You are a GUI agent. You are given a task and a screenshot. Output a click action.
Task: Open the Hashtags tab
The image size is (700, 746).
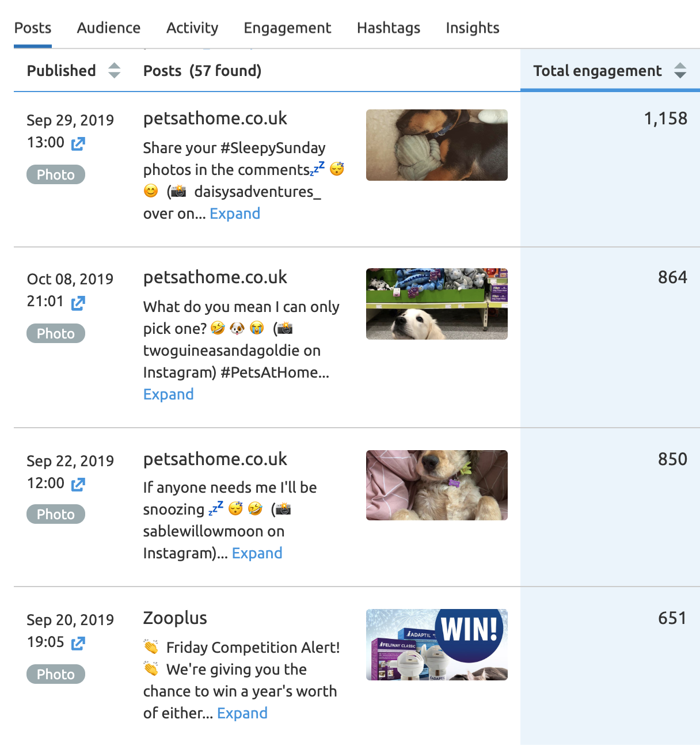pyautogui.click(x=388, y=28)
